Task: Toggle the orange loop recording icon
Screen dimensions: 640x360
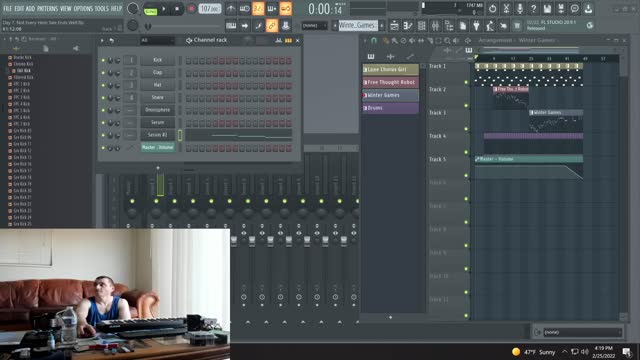Action: [285, 9]
